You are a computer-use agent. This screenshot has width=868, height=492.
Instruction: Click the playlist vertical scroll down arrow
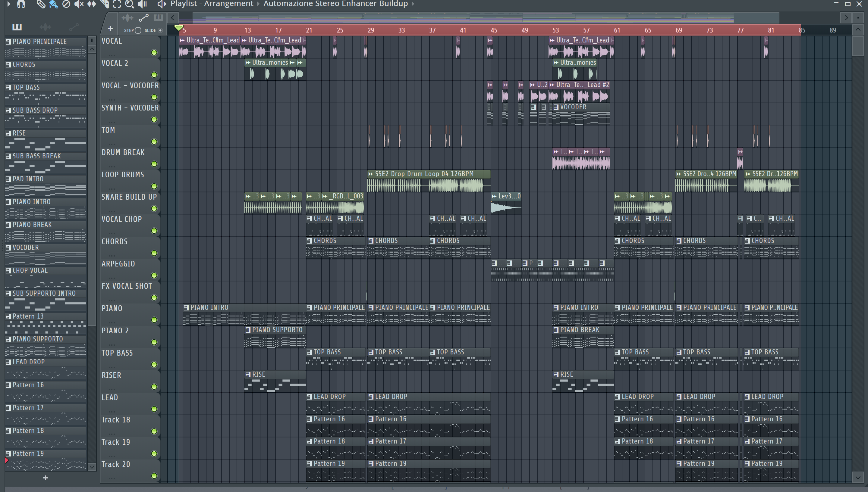[858, 477]
